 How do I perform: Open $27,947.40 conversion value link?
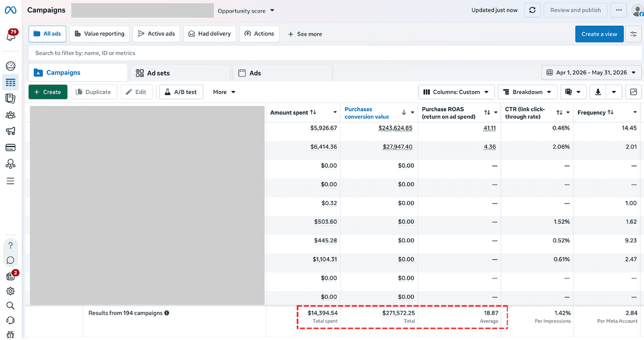pyautogui.click(x=398, y=147)
